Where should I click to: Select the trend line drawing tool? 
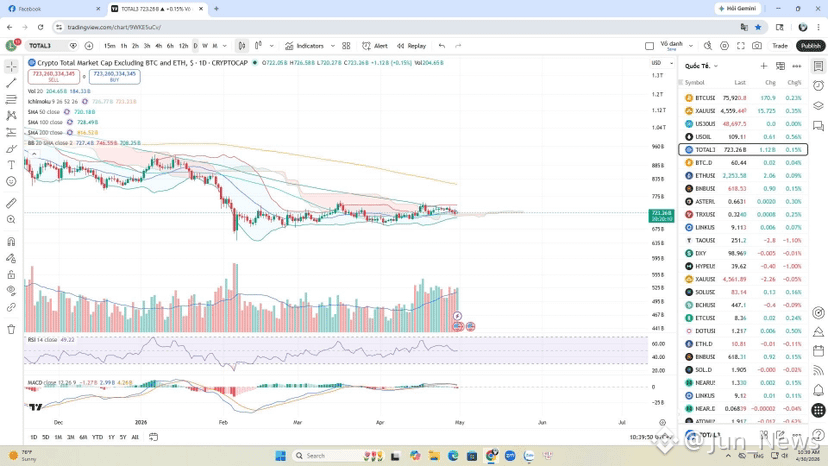point(11,83)
